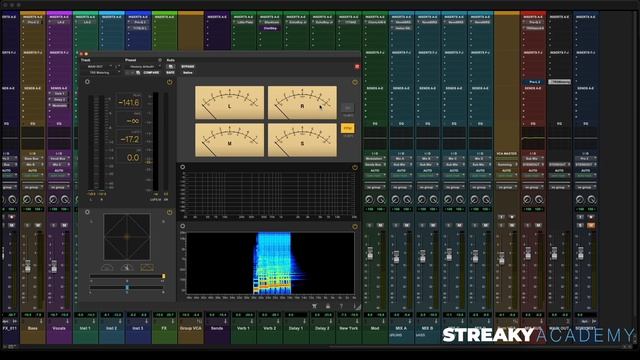Click automation enable icon under Auto label
The image size is (640, 360).
(170, 67)
